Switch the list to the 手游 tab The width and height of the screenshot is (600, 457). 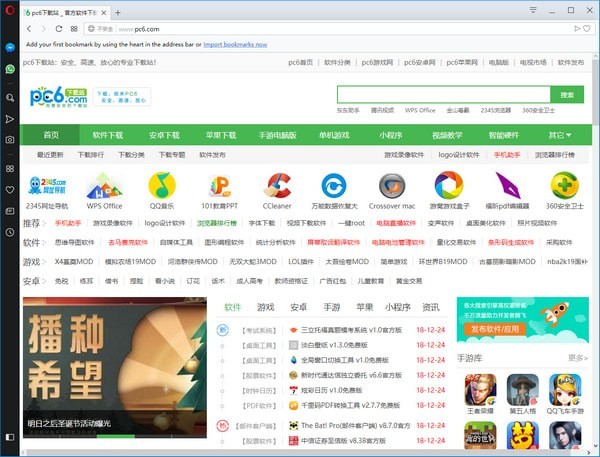[x=332, y=307]
